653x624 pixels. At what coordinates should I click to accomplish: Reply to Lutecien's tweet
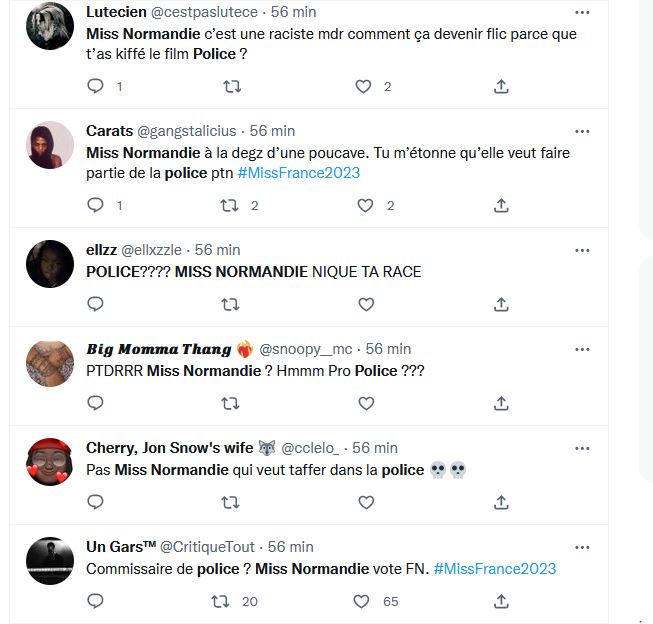tap(96, 87)
